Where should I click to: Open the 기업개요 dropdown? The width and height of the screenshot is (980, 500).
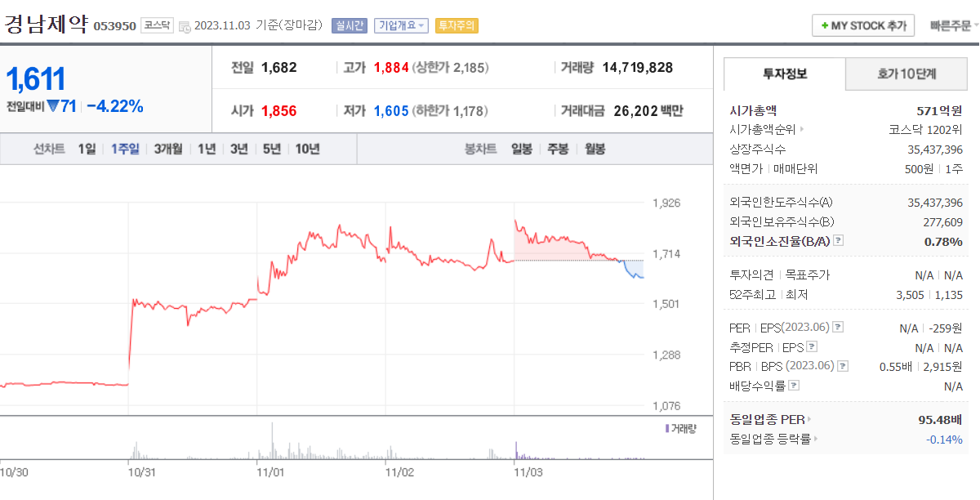[401, 25]
